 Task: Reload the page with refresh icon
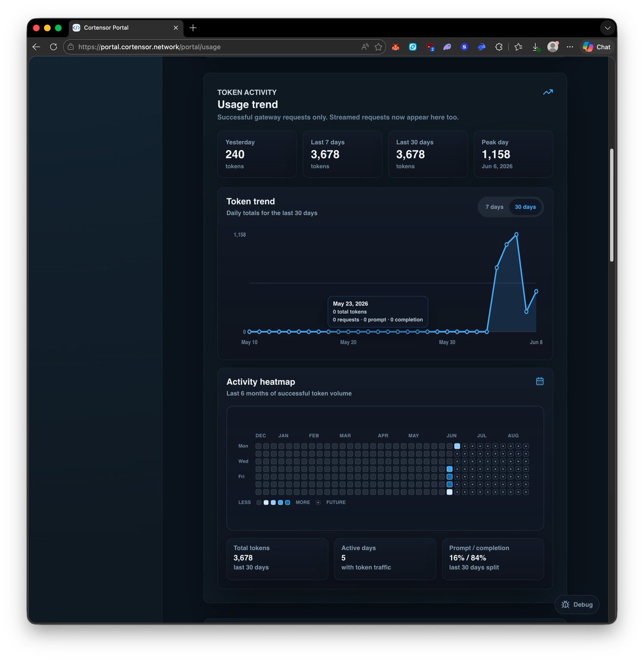53,47
